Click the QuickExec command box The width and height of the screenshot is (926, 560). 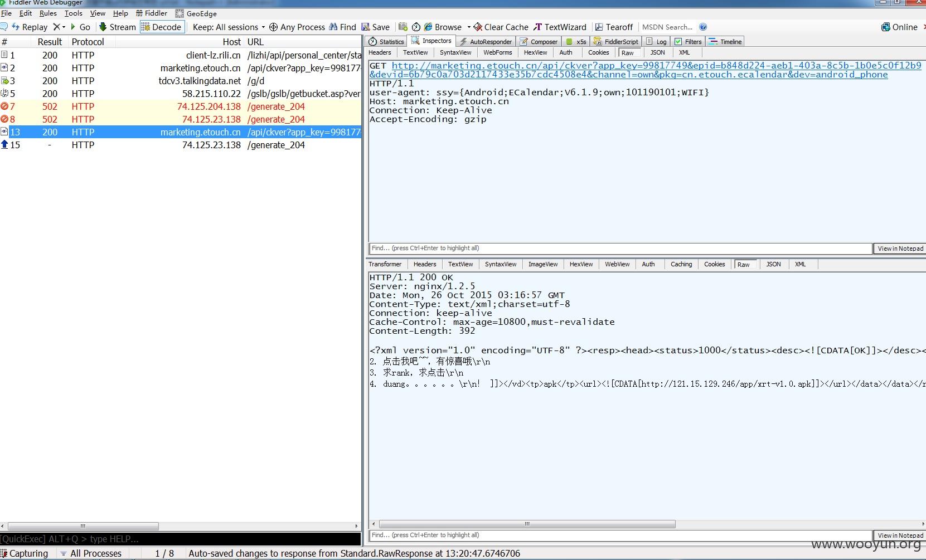coord(181,539)
